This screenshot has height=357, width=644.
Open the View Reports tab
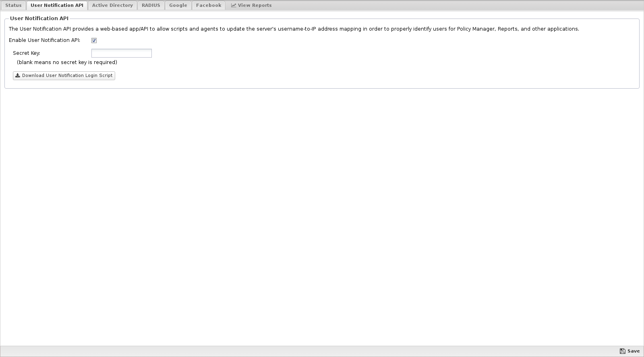[251, 5]
